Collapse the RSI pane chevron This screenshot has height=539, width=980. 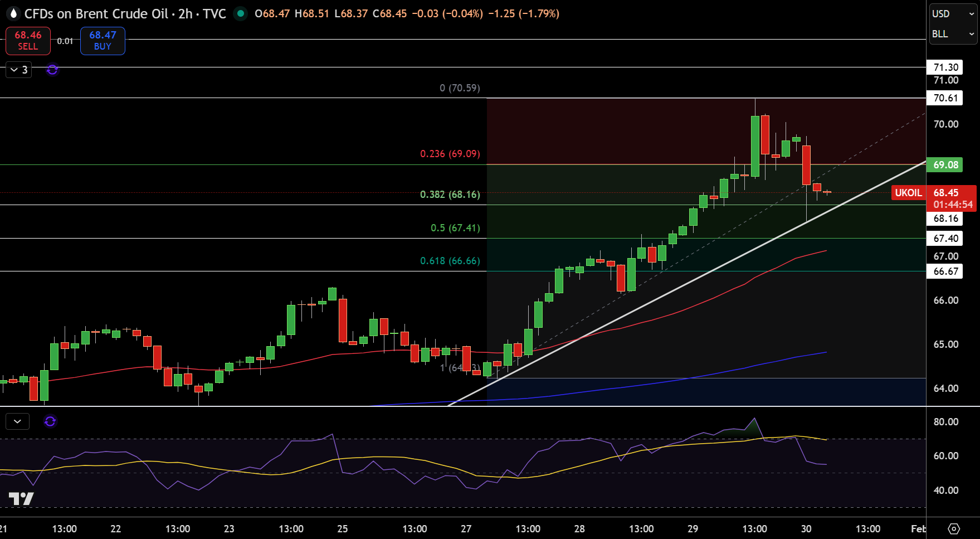(17, 421)
